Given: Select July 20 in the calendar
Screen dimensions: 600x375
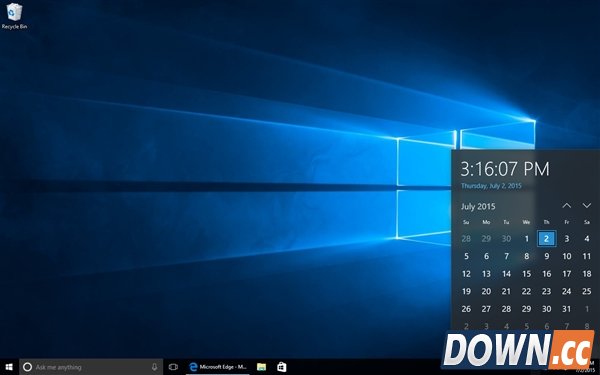Looking at the screenshot, I should [x=486, y=292].
